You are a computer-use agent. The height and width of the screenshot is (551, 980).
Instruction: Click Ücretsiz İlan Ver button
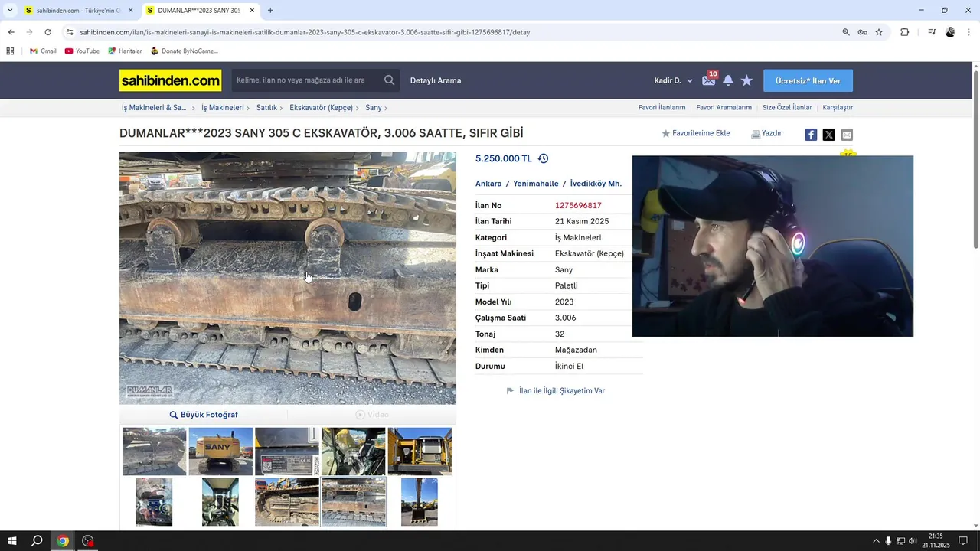tap(808, 80)
